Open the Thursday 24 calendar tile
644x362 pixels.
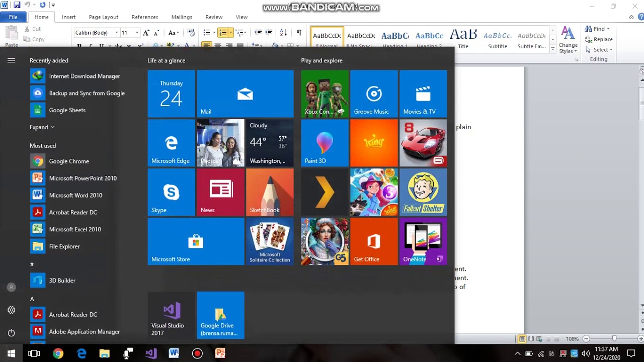click(171, 94)
